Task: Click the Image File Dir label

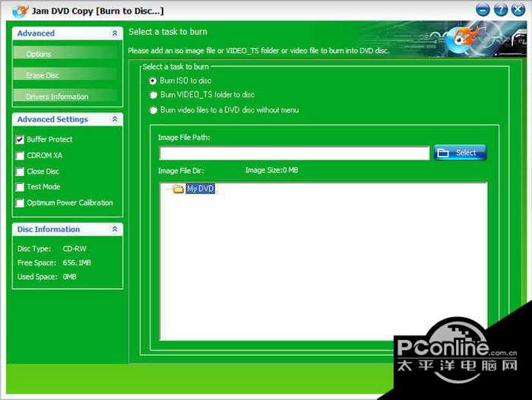Action: tap(181, 171)
